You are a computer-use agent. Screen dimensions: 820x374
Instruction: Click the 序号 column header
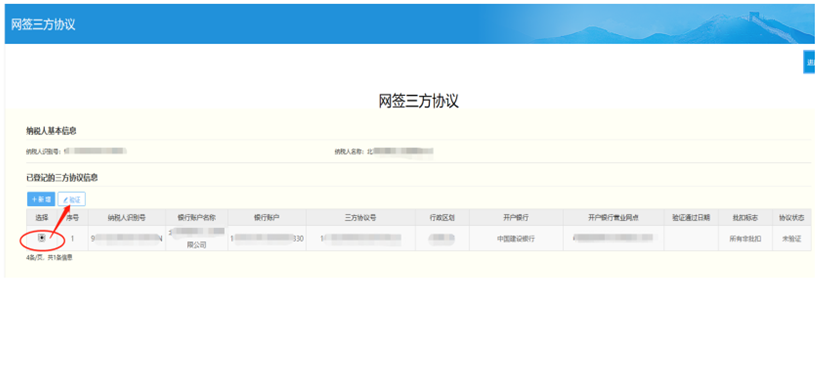click(73, 218)
